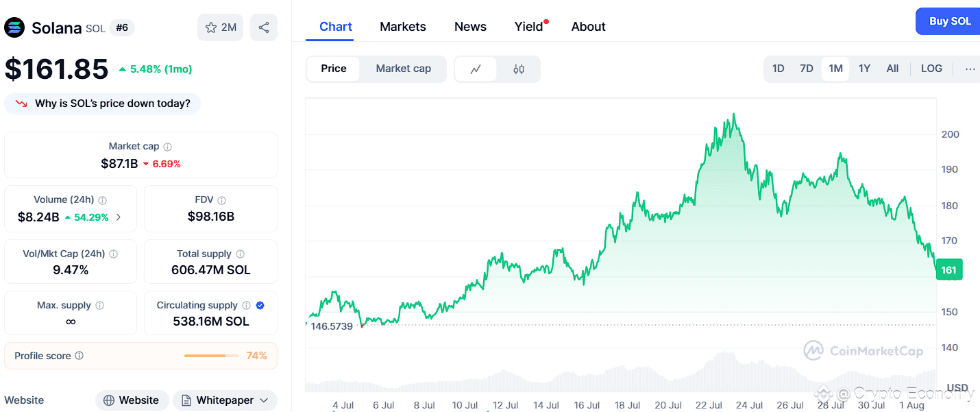Click the Profile score progress bar

(215, 356)
